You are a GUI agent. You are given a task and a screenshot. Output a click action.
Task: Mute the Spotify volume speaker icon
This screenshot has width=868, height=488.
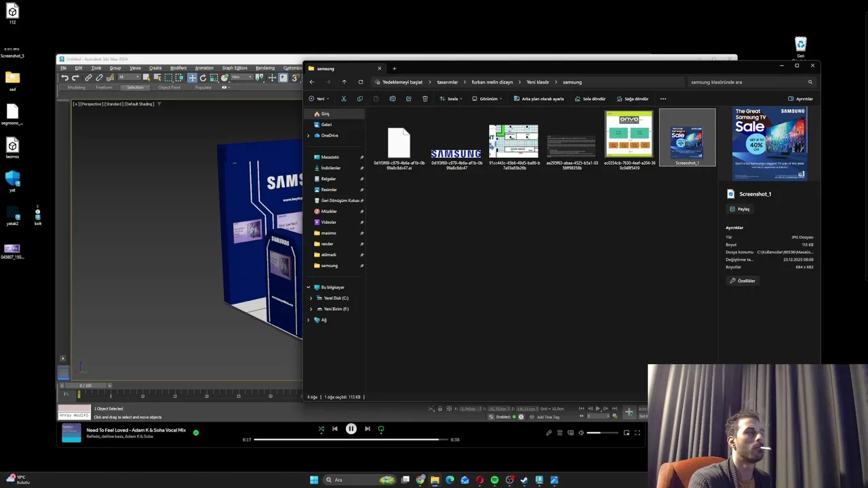(x=581, y=432)
